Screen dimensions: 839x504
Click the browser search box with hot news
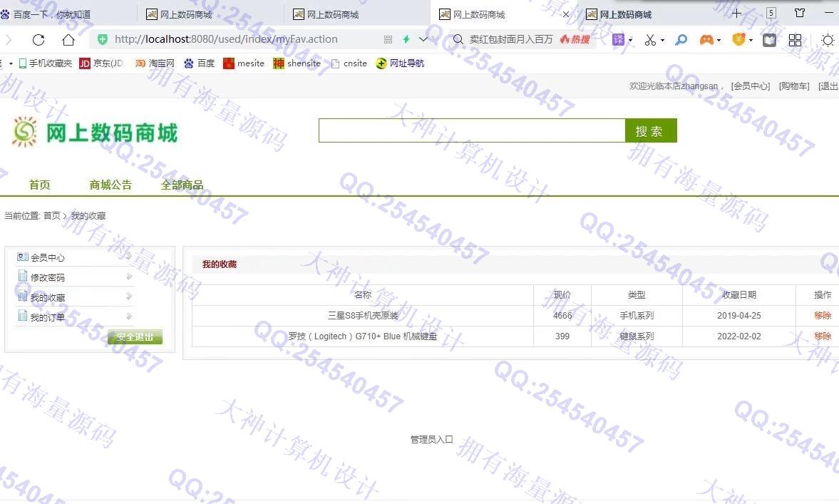[522, 39]
